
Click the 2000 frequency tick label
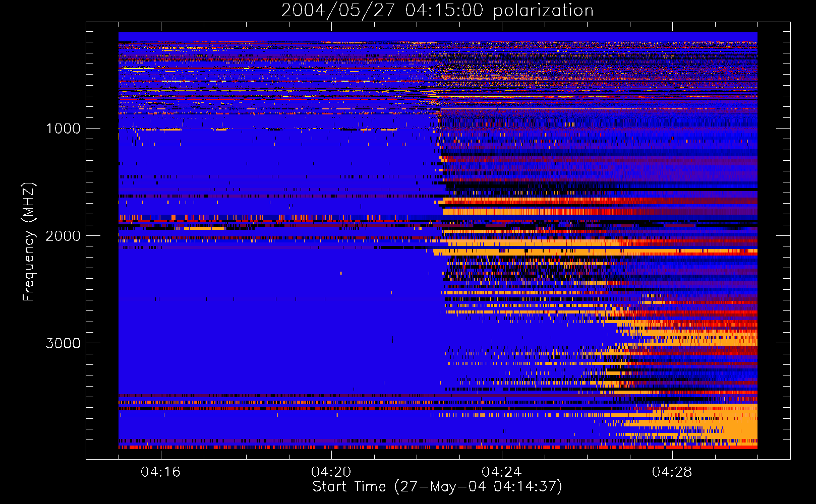pos(63,236)
